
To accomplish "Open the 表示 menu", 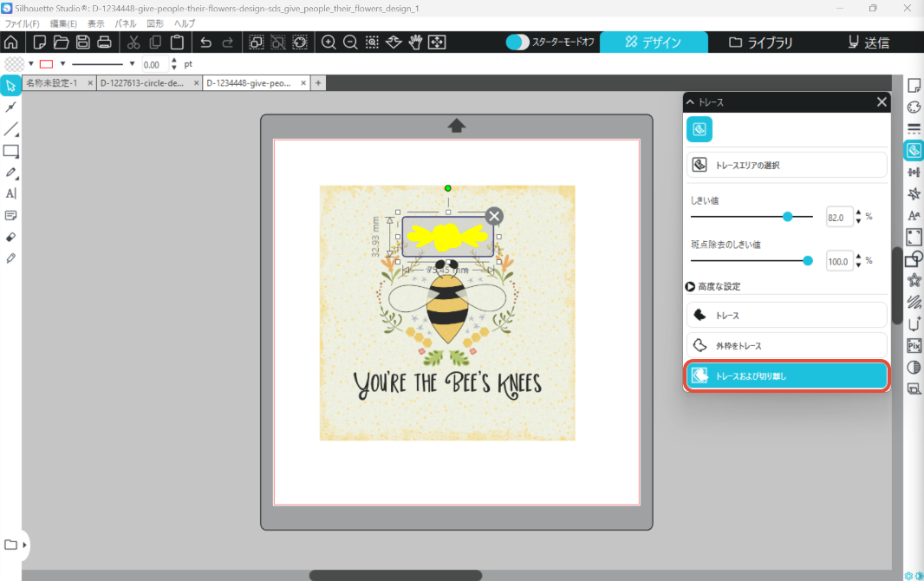I will [x=96, y=23].
